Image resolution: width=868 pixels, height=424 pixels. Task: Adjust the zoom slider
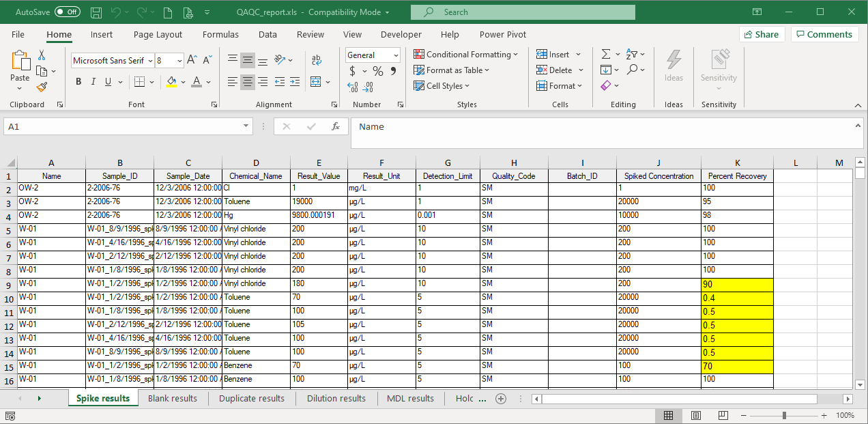pyautogui.click(x=785, y=414)
